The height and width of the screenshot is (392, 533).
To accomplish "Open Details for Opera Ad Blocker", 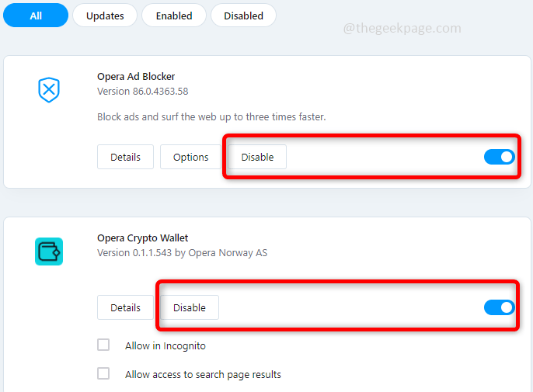I will [x=125, y=157].
